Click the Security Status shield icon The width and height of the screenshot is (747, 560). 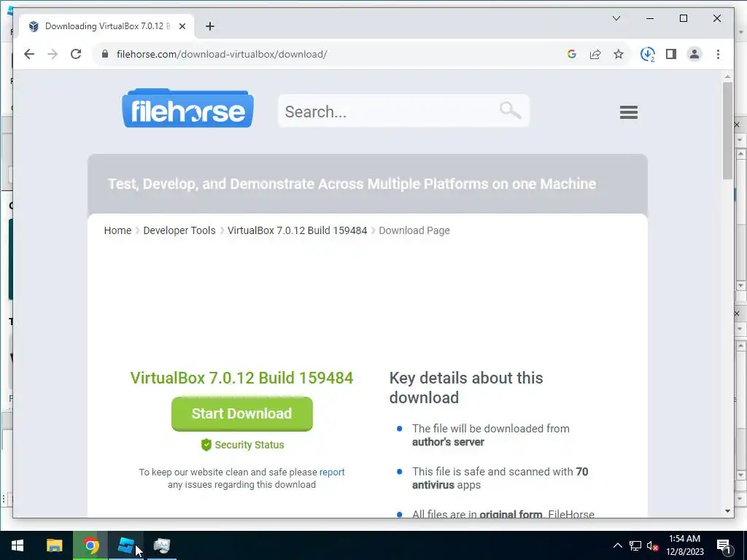click(x=206, y=445)
